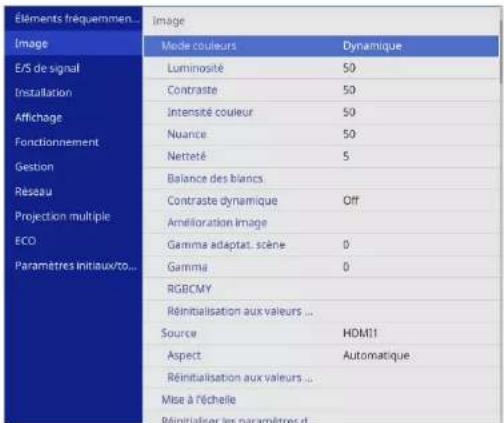The image size is (504, 423).
Task: Select the Netteté setting
Action: (321, 156)
